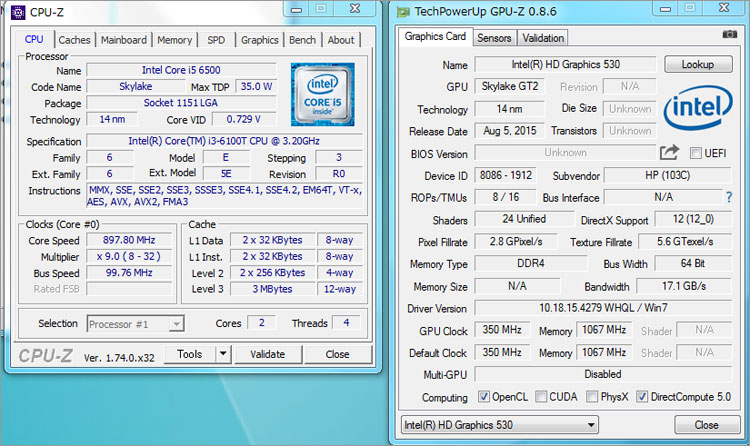
Task: Click the Cores value 2
Action: click(x=262, y=323)
